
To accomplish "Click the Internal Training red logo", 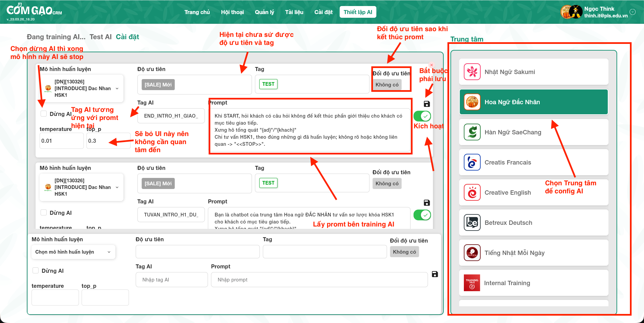I will point(472,283).
